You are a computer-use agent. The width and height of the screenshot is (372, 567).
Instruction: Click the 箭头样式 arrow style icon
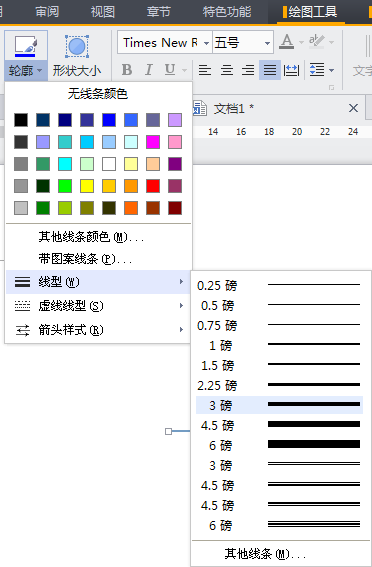click(22, 330)
